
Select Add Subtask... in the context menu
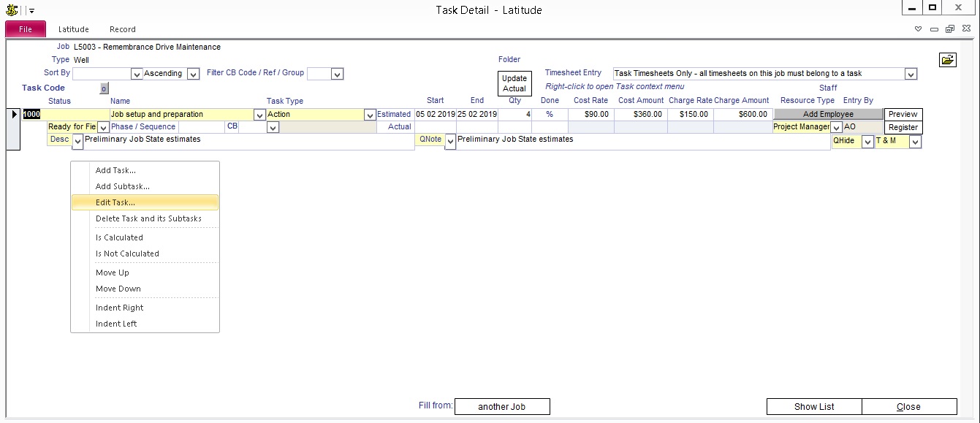point(122,186)
